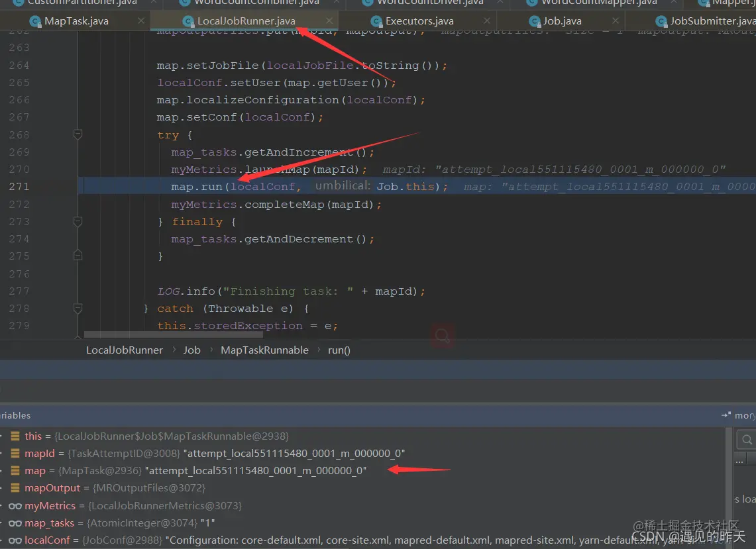
Task: Open the WordCountDriver.java tab
Action: click(x=430, y=3)
